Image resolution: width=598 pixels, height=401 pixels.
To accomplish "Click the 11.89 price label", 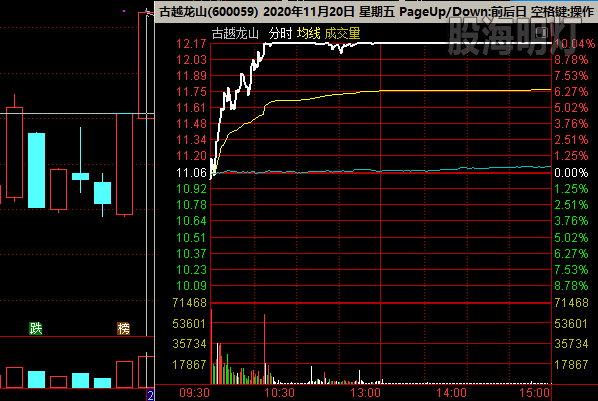I will [x=191, y=76].
